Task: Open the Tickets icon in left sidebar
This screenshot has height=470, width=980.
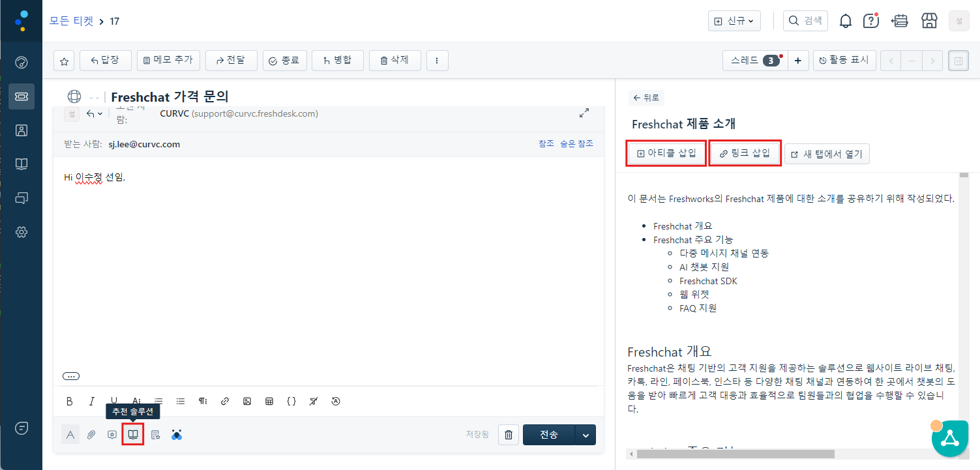Action: (22, 96)
